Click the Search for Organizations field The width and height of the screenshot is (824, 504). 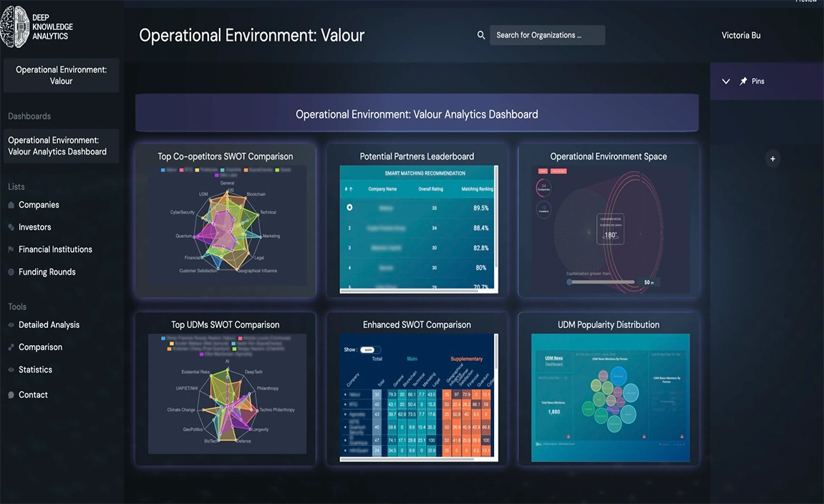(x=547, y=35)
